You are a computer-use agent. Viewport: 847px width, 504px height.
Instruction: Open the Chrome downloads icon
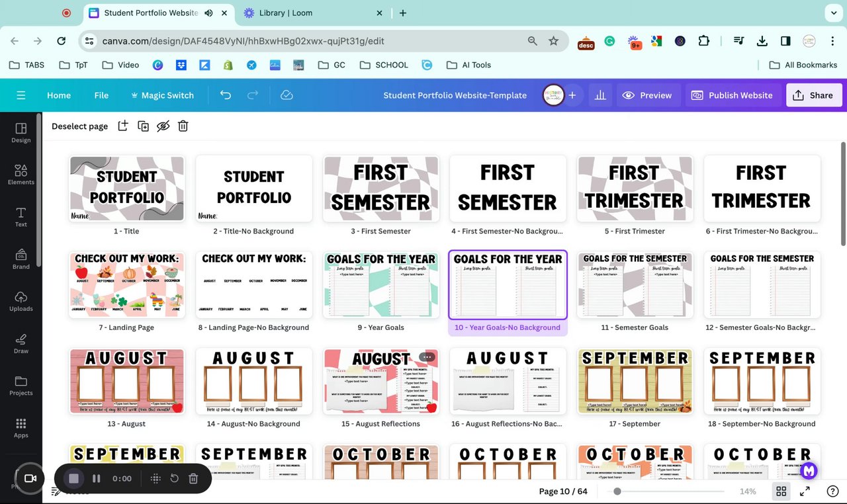[x=762, y=41]
